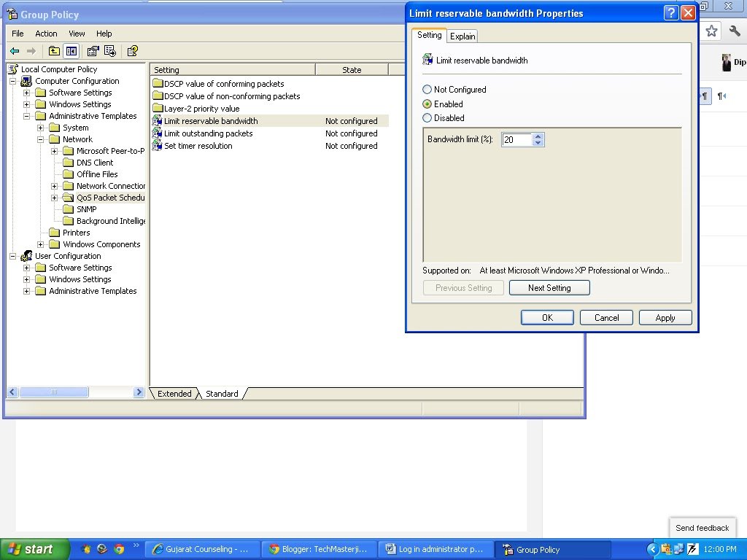Image resolution: width=747 pixels, height=560 pixels.
Task: Open the Layer-2 priority value folder
Action: click(x=158, y=108)
